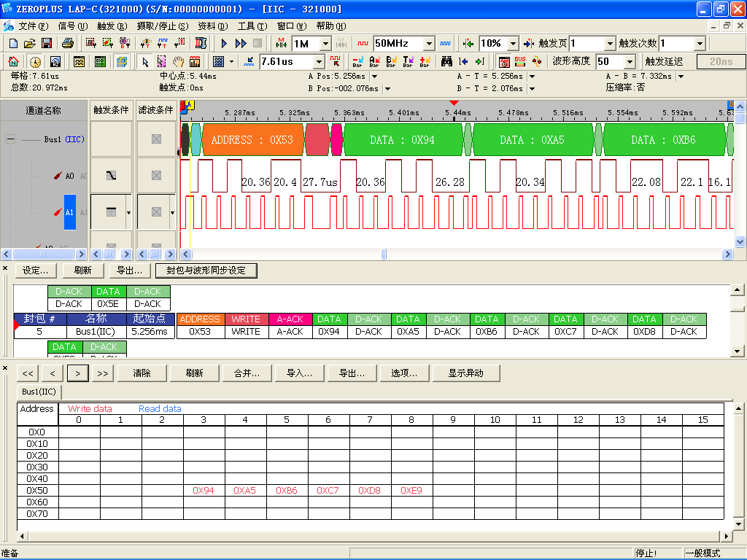Open the 触发(R) menu
This screenshot has height=560, width=747.
[x=112, y=26]
